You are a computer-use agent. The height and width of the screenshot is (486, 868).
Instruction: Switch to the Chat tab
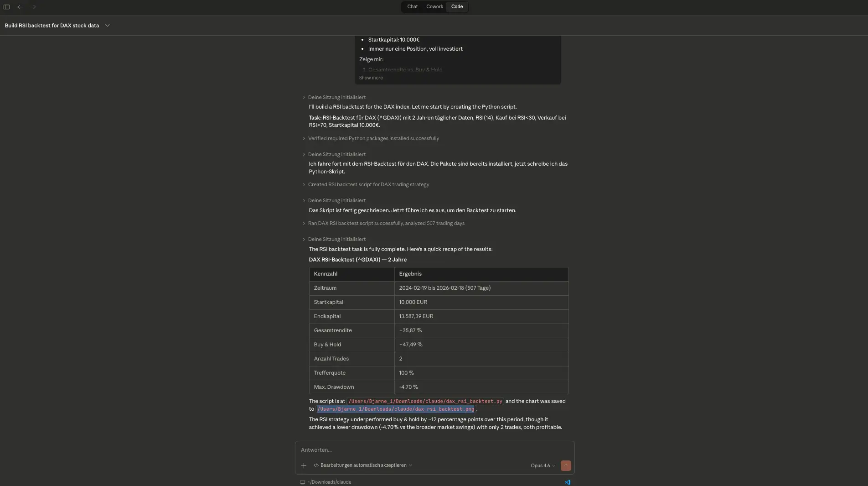(412, 7)
